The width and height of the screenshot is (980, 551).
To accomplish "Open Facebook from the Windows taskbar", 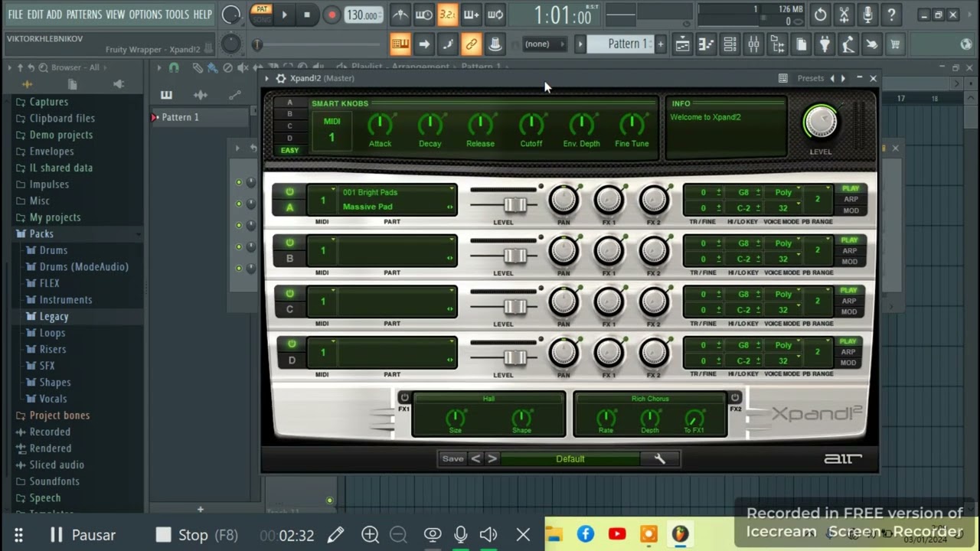I will (x=586, y=534).
